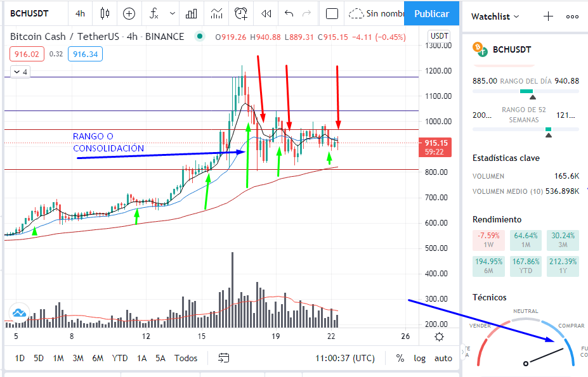588x377 pixels.
Task: Undo the last chart action
Action: tap(289, 14)
